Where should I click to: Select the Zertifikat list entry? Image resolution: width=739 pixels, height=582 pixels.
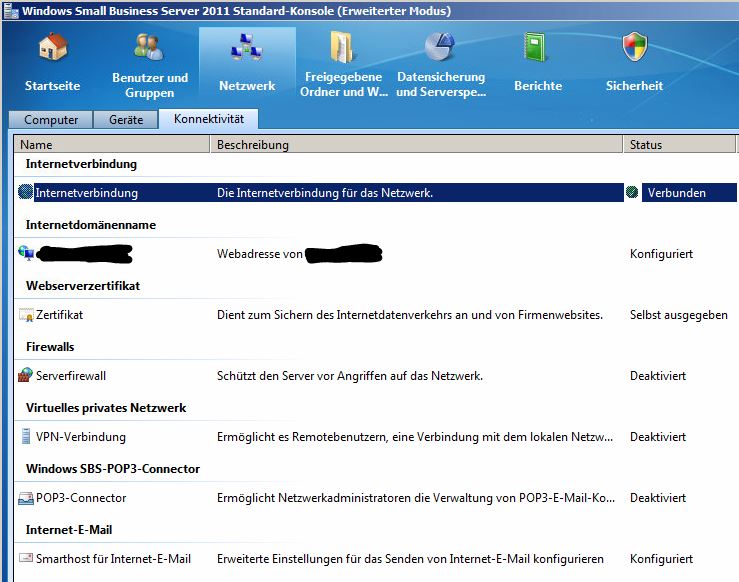coord(59,315)
